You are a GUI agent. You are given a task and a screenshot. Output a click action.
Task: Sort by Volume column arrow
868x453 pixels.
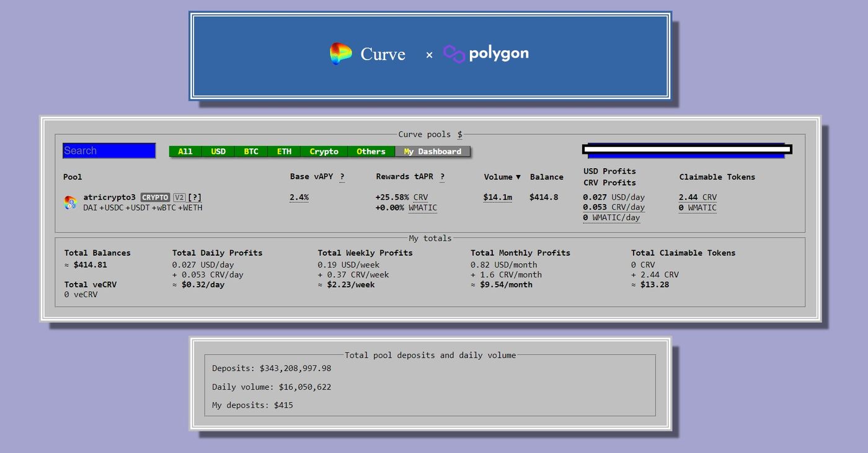point(518,177)
